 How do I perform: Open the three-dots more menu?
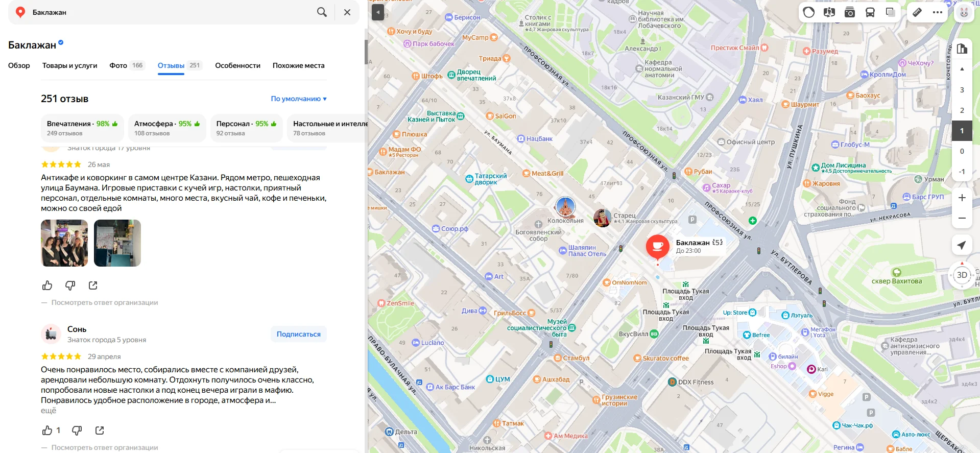[x=938, y=12]
